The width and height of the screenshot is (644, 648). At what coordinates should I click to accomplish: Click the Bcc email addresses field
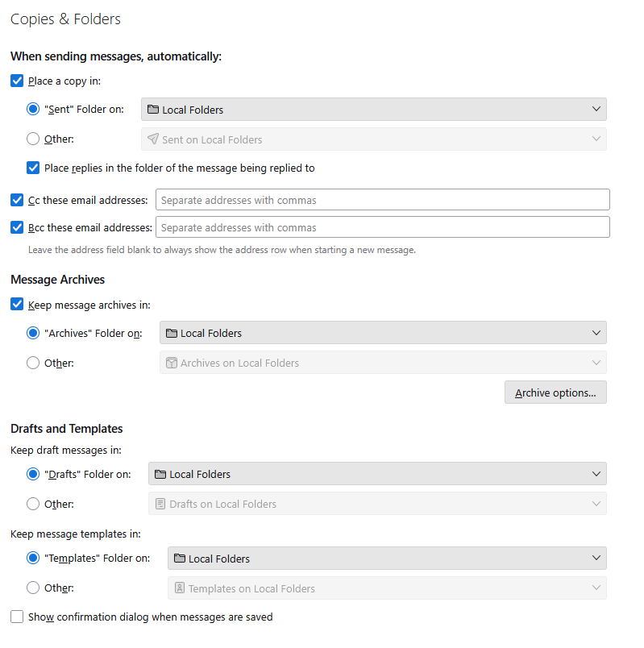(x=382, y=227)
